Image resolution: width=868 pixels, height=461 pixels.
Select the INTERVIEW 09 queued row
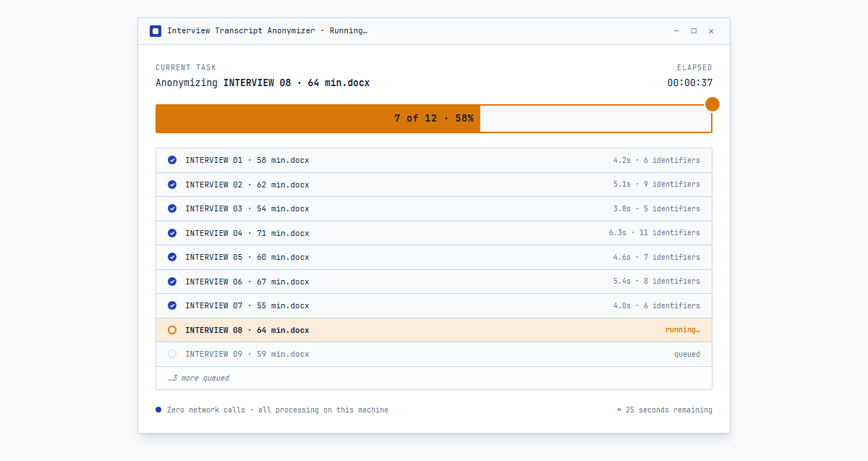[434, 354]
